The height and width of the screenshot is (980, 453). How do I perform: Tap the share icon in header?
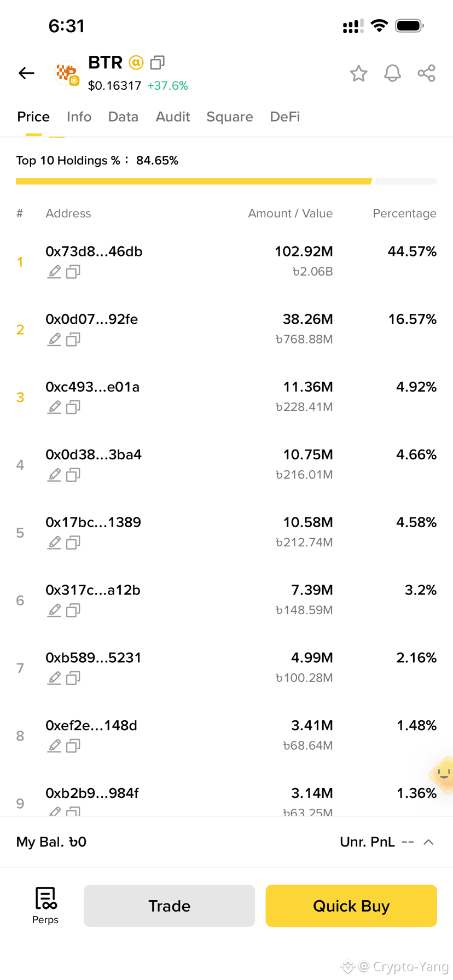(426, 73)
